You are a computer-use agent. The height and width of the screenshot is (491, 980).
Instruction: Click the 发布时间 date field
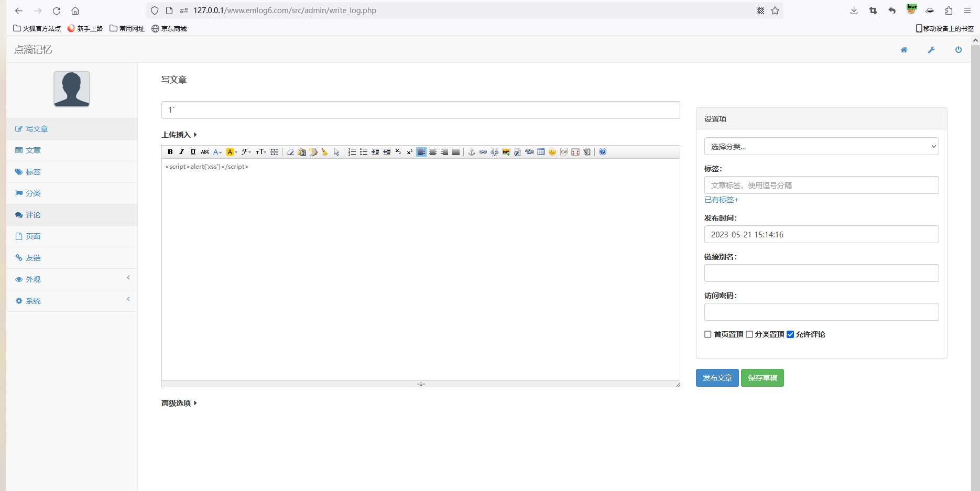[821, 234]
